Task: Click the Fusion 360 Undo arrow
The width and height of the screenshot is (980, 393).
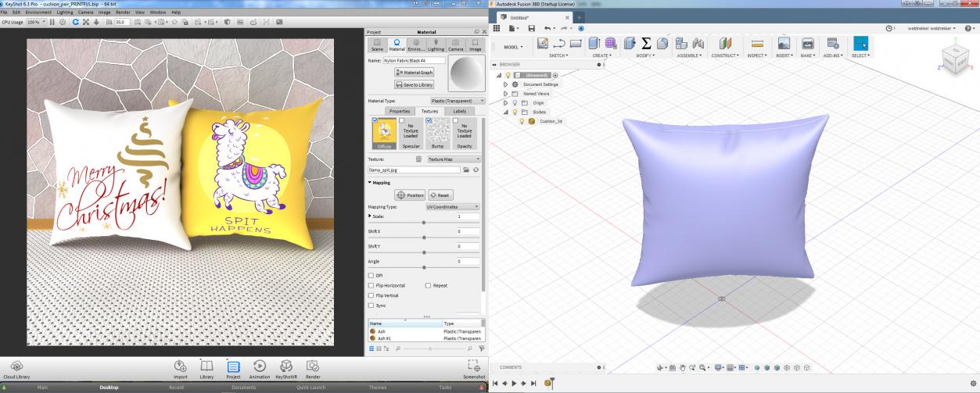Action: (548, 28)
